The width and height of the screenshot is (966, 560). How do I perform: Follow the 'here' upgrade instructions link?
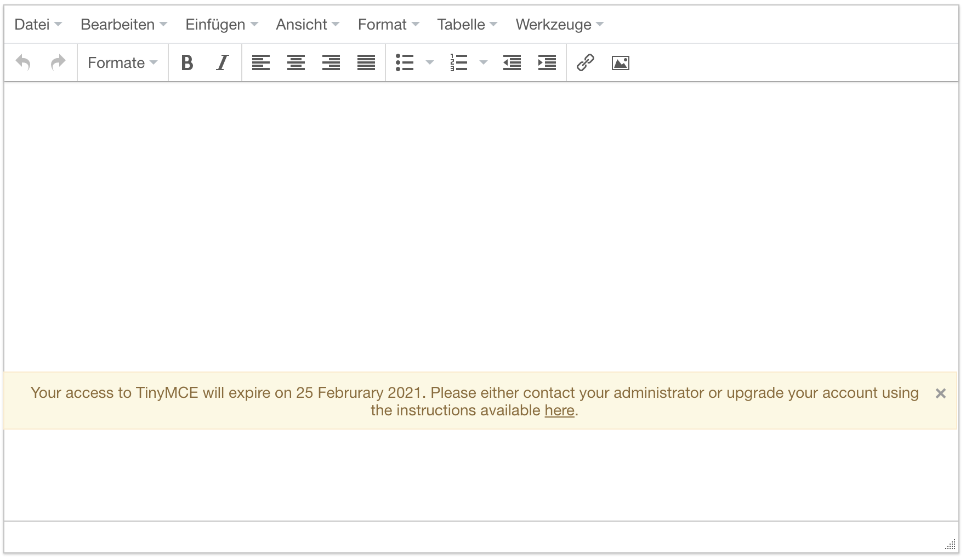tap(559, 410)
